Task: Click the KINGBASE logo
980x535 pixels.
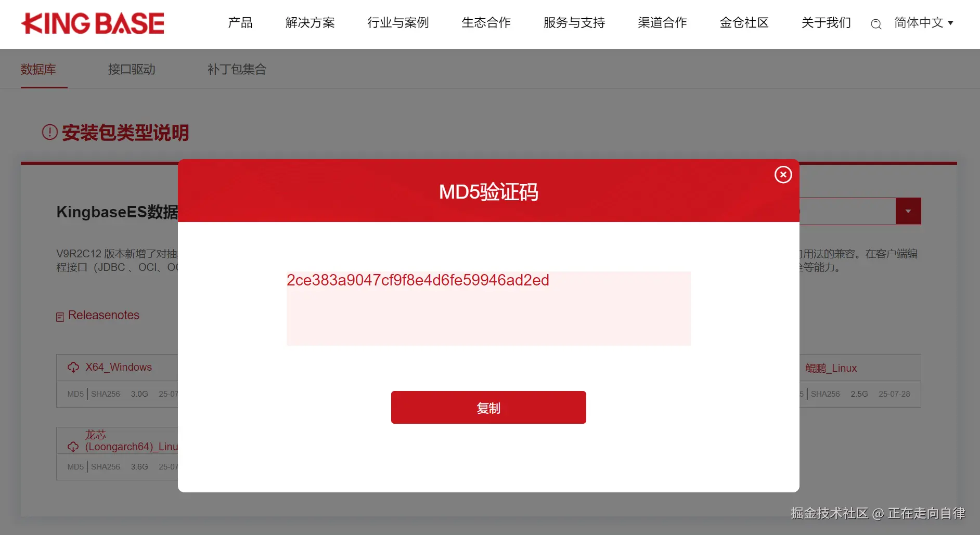Action: pyautogui.click(x=93, y=23)
